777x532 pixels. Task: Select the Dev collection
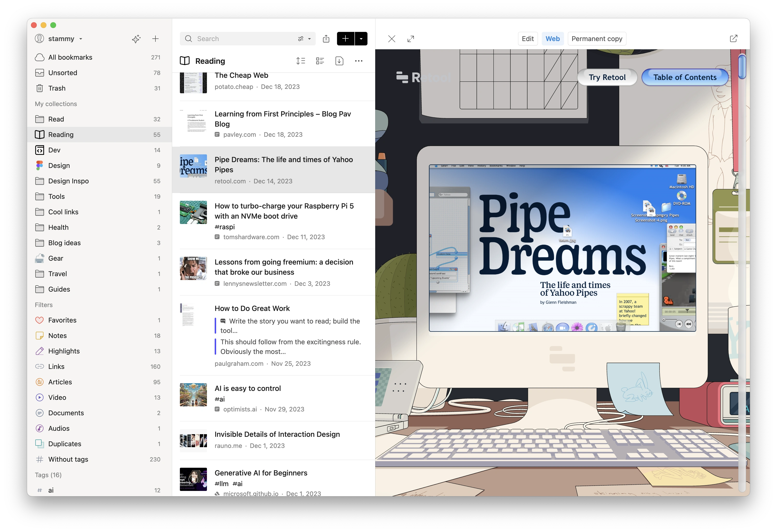[x=99, y=150]
